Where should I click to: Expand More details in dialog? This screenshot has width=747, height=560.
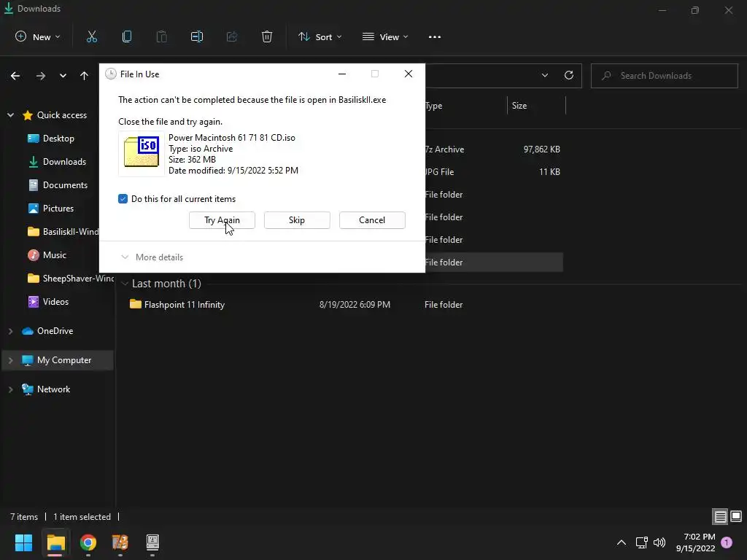pos(152,257)
